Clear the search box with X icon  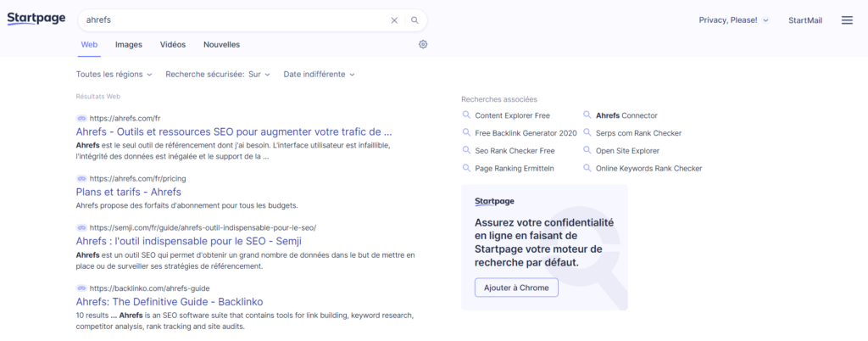[394, 20]
